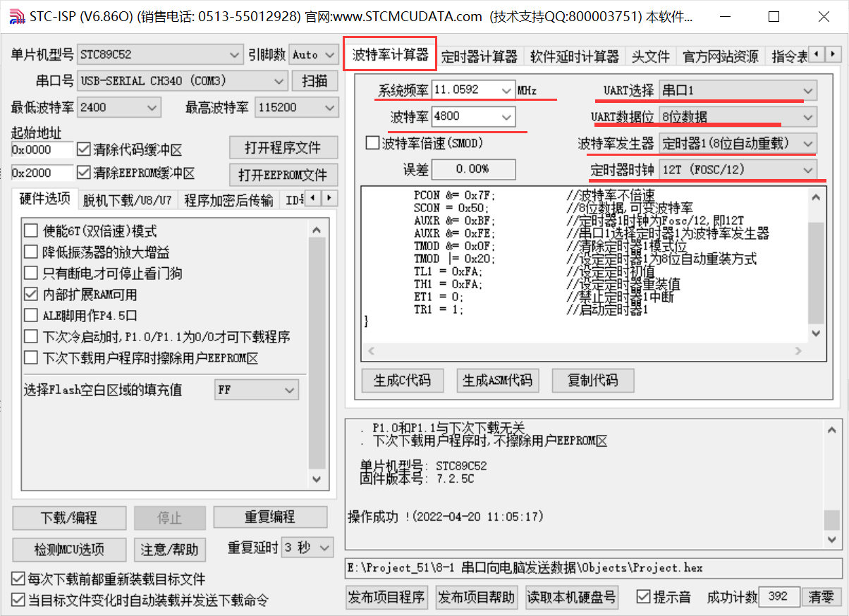Click 打开程序文件 button
This screenshot has height=616, width=849.
tap(283, 148)
